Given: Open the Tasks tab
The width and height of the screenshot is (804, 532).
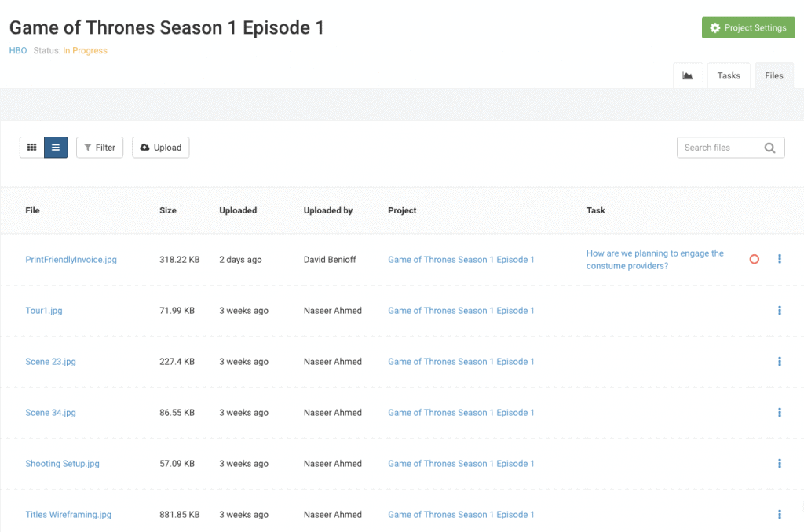Looking at the screenshot, I should (x=729, y=76).
